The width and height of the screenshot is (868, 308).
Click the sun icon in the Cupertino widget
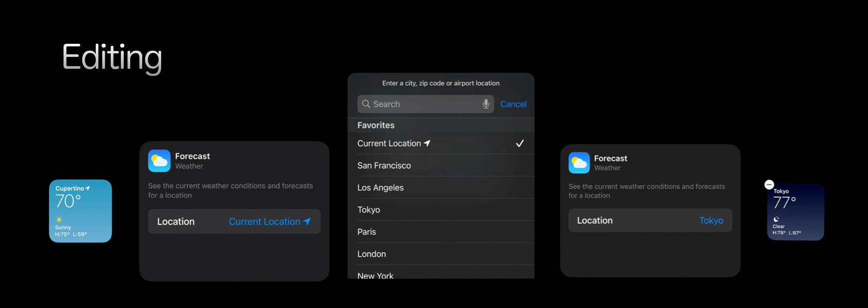click(59, 219)
